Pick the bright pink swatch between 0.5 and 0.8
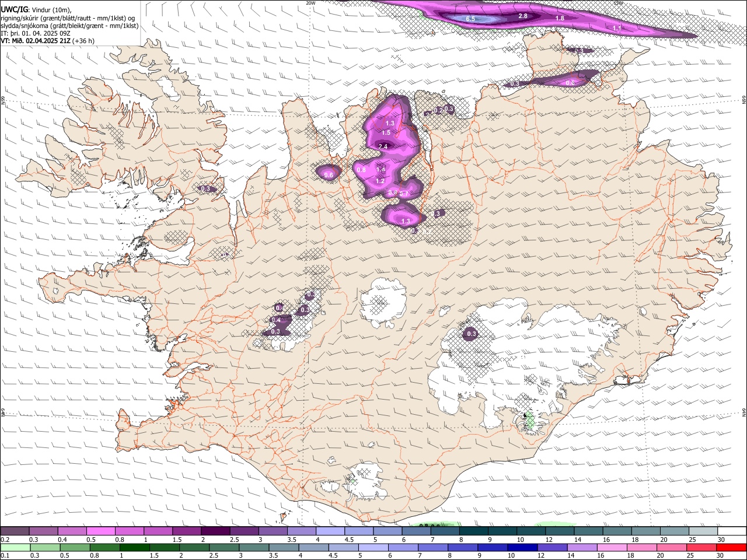The width and height of the screenshot is (747, 560). [x=100, y=531]
